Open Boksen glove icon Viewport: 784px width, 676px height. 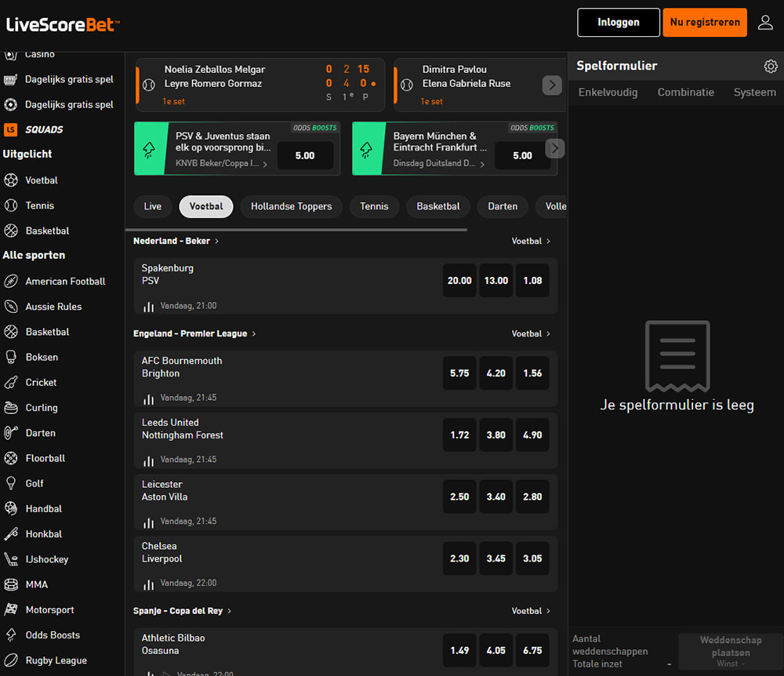coord(11,357)
